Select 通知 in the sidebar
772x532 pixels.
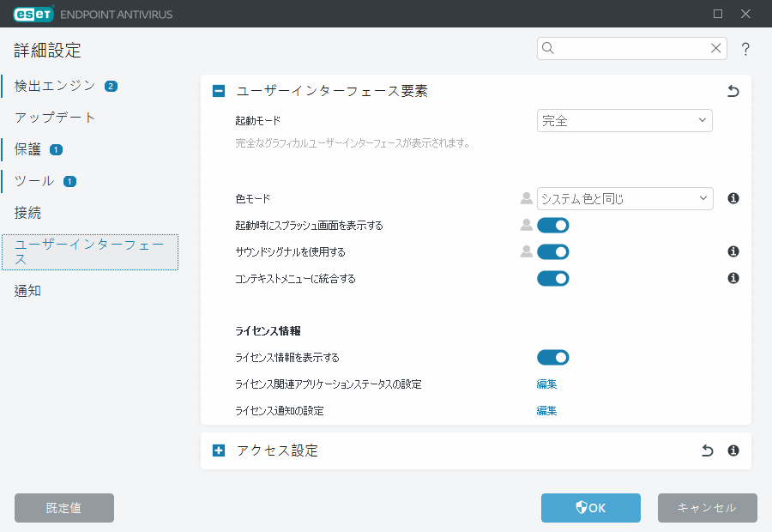[x=27, y=291]
